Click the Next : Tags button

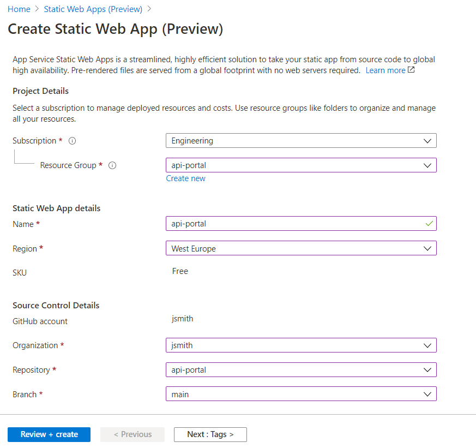click(210, 434)
